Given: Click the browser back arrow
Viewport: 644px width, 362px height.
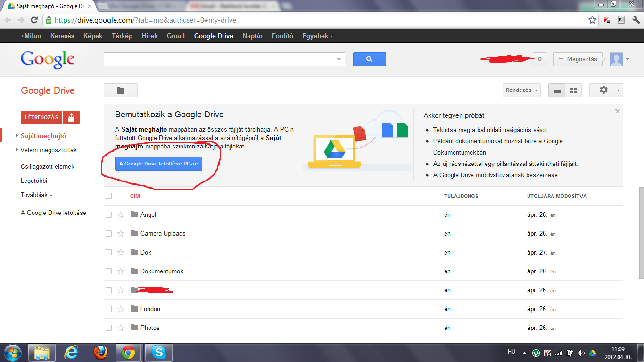Looking at the screenshot, I should [8, 20].
